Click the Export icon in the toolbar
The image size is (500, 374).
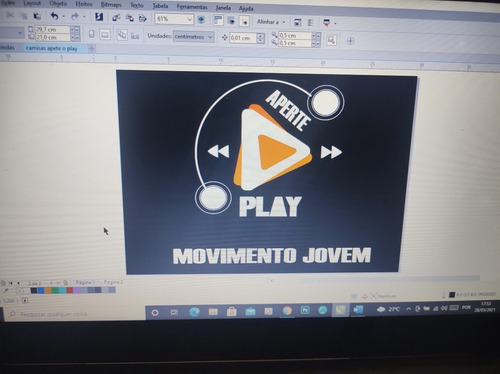130,18
